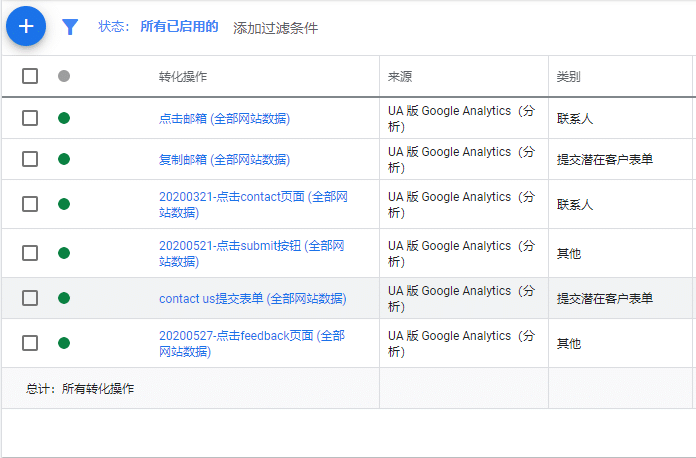Toggle the select-all checkbox in header

pyautogui.click(x=30, y=76)
